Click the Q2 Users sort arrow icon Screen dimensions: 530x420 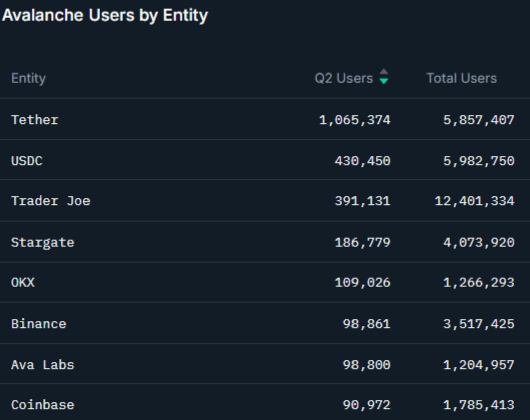tap(384, 77)
